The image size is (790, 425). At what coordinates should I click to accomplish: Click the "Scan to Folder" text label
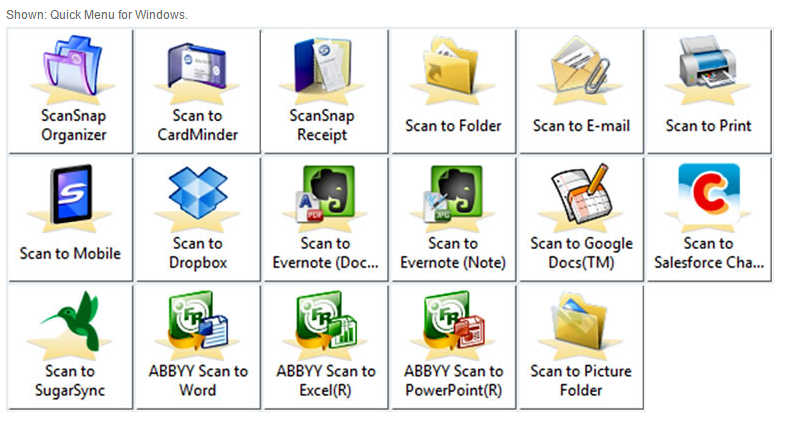pos(453,126)
